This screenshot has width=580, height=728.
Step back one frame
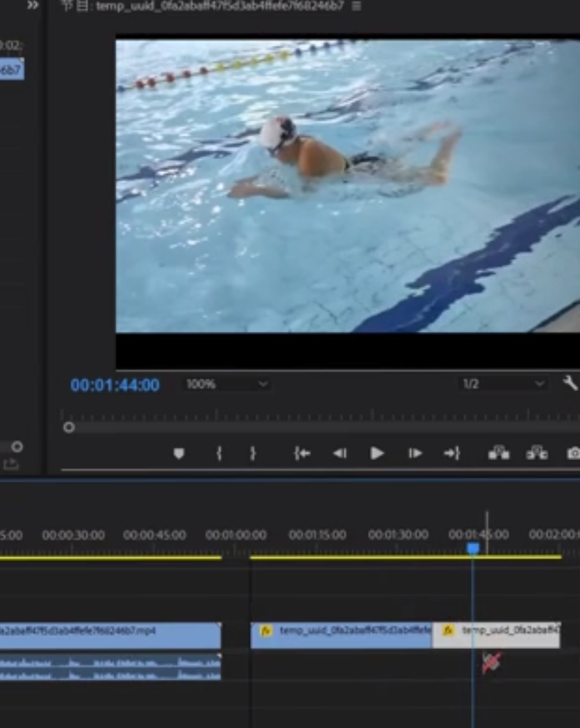coord(340,453)
